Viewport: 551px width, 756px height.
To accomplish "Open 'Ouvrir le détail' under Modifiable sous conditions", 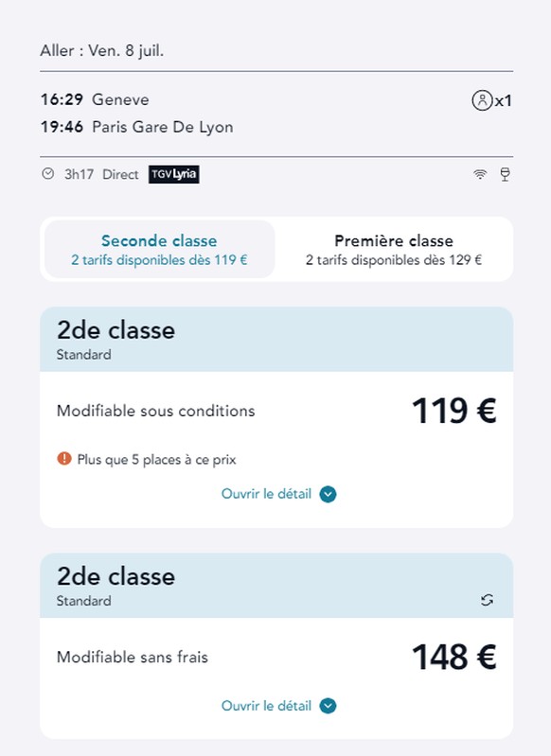I will click(266, 494).
